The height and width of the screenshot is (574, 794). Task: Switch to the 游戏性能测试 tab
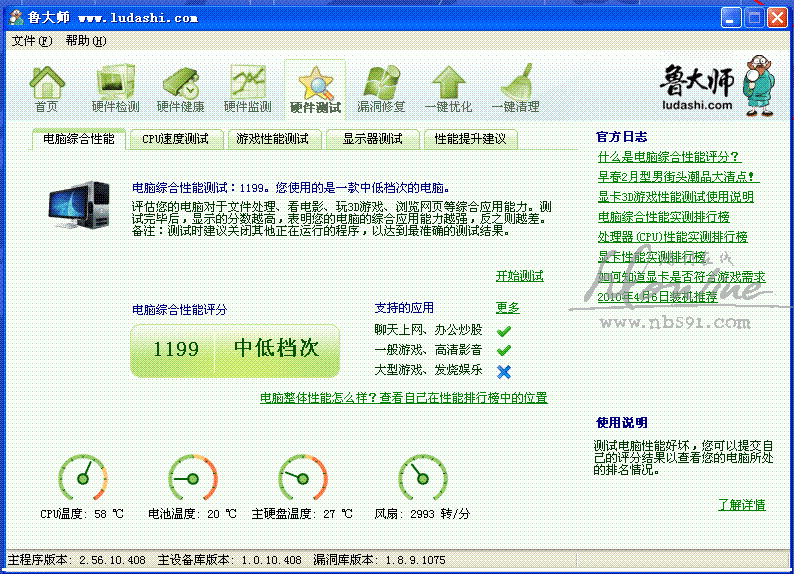(272, 139)
